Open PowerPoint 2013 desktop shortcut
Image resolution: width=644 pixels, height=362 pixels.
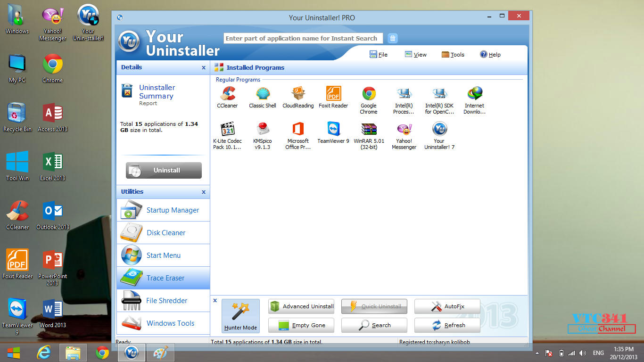point(53,268)
